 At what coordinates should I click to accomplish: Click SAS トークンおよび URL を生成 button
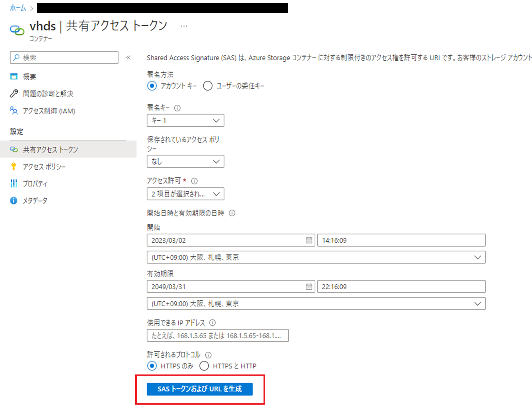point(200,389)
